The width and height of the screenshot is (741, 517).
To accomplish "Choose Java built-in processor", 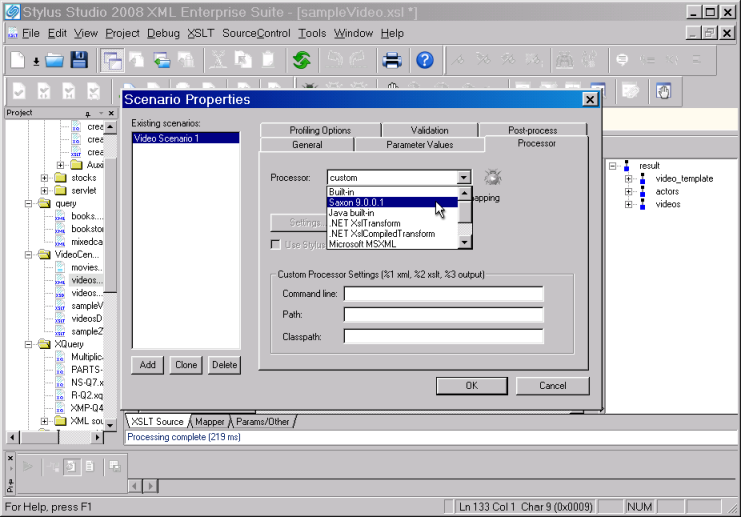I will tap(392, 213).
